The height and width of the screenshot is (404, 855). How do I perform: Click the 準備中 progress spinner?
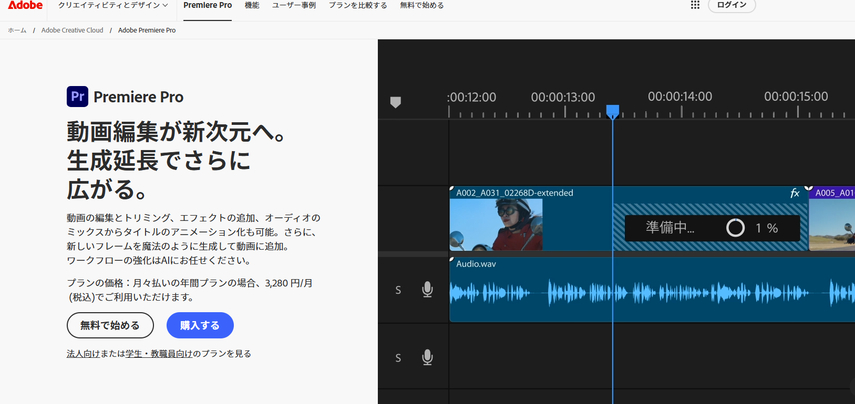735,228
